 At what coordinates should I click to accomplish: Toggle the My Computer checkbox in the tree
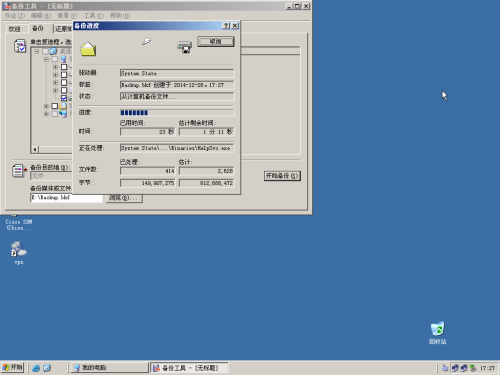pyautogui.click(x=55, y=59)
